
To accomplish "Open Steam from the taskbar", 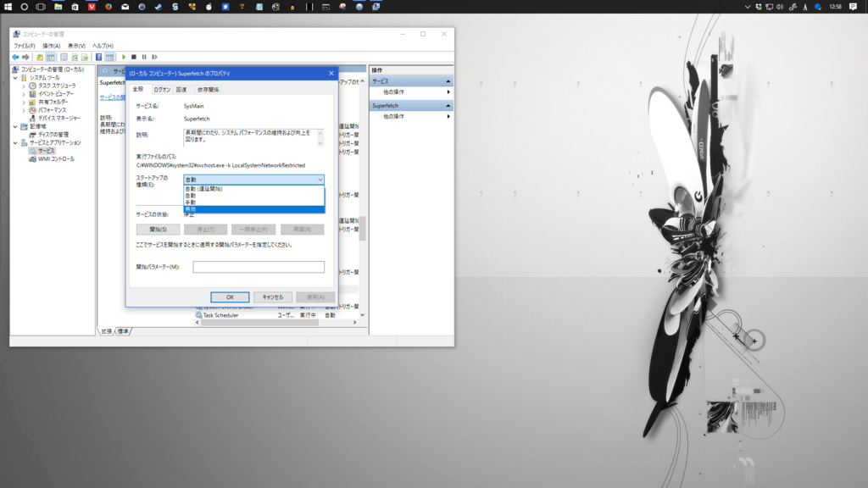I will pos(159,7).
